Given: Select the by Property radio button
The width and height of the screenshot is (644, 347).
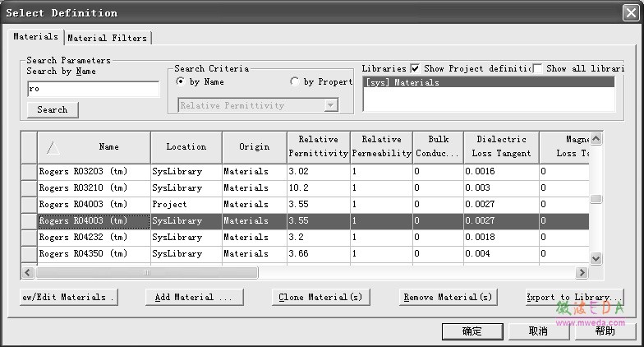Looking at the screenshot, I should 294,81.
